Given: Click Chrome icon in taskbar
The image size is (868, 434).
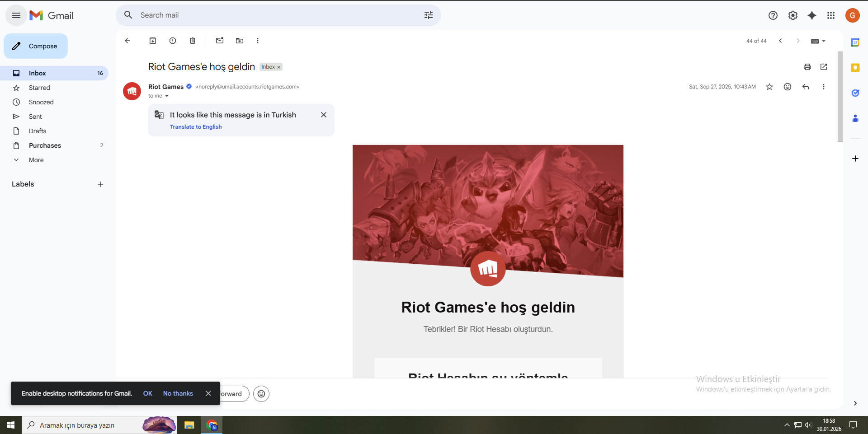Looking at the screenshot, I should click(x=212, y=425).
